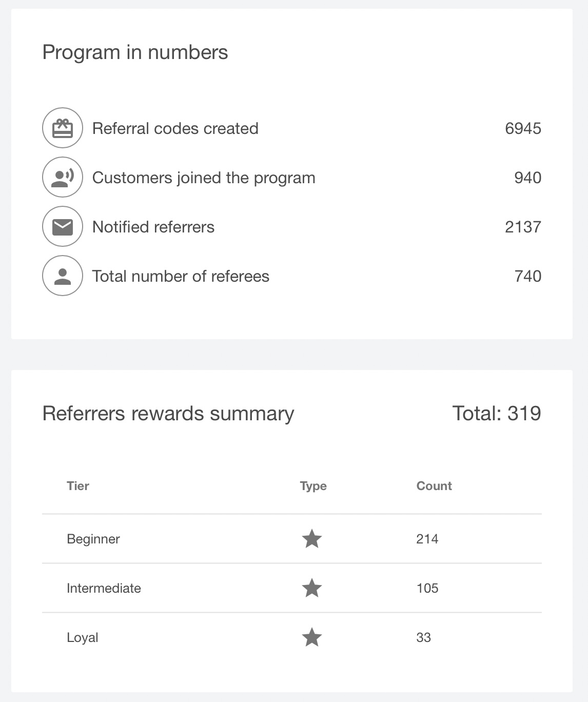Select the Beginner tier row
The height and width of the screenshot is (702, 588).
93,539
